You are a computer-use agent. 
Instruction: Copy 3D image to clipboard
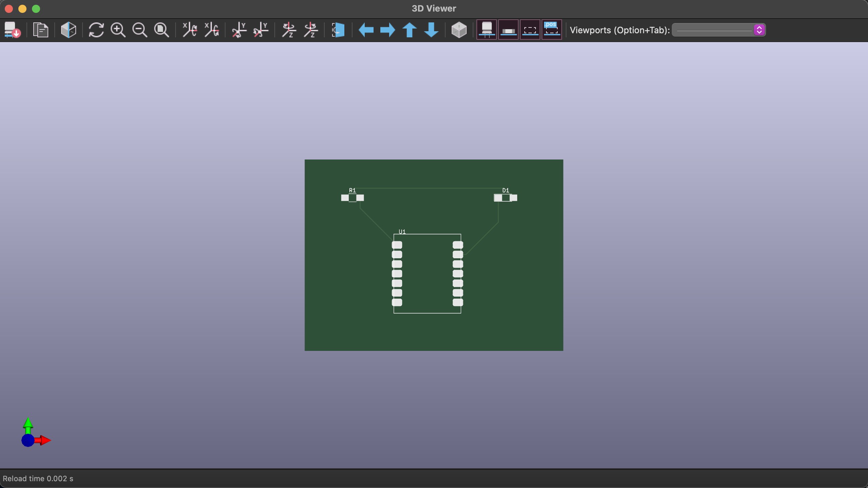coord(40,30)
